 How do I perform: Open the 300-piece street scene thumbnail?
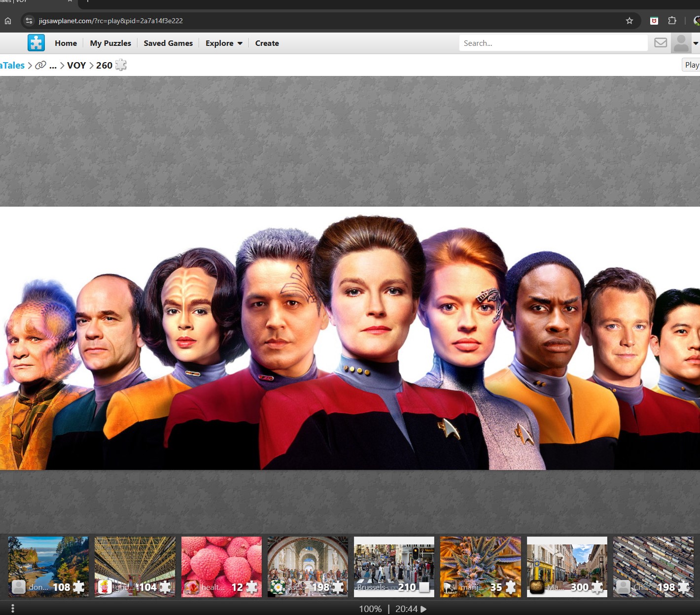point(567,567)
